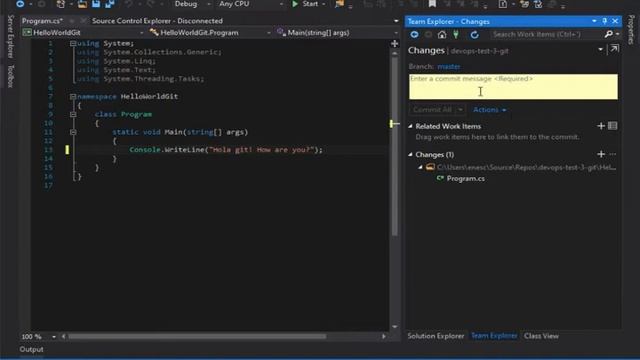The image size is (640, 360).
Task: Click the vertical scrollbar in code editor
Action: tap(394, 146)
